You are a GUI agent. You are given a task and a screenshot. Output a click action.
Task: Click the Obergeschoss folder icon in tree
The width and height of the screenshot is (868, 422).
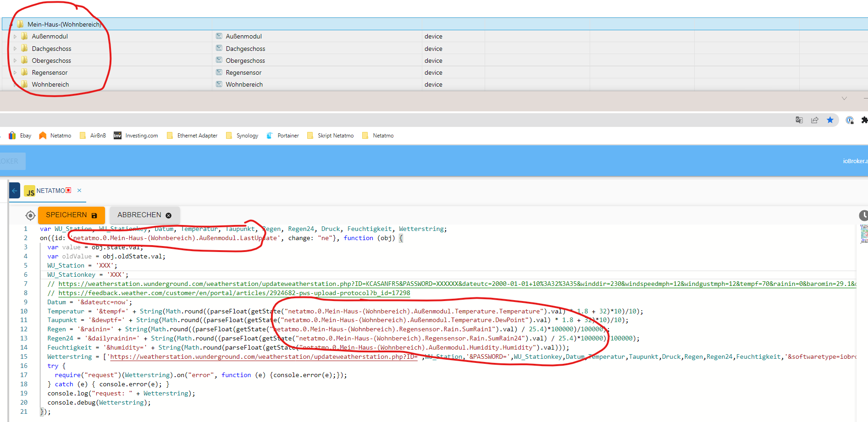(25, 60)
